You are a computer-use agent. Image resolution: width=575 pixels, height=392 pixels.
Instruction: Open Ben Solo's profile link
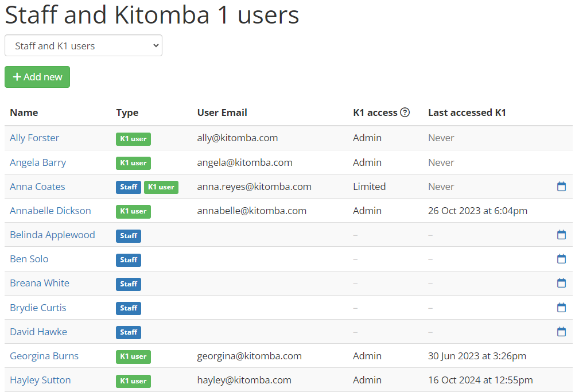click(x=29, y=259)
